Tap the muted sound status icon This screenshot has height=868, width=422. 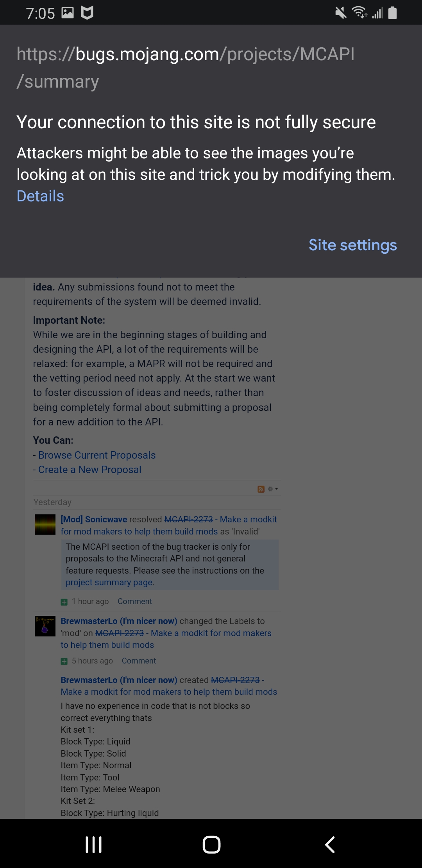point(341,13)
